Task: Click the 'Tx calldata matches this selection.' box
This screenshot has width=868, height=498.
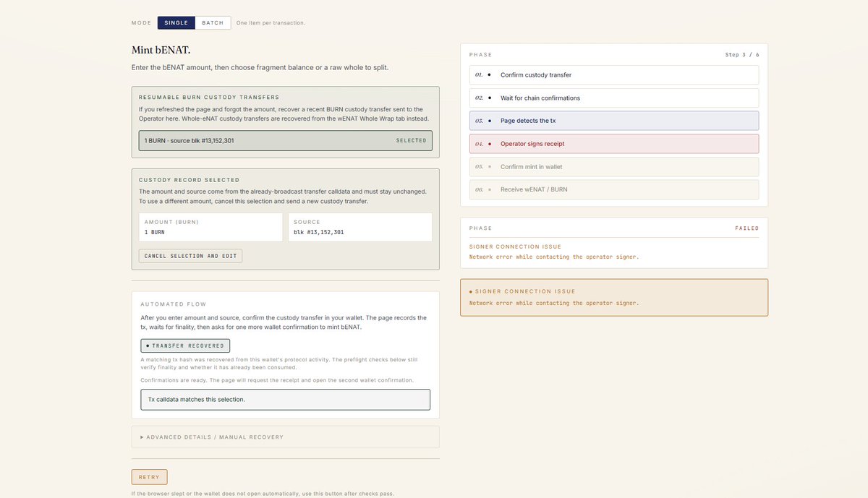Action: coord(285,400)
